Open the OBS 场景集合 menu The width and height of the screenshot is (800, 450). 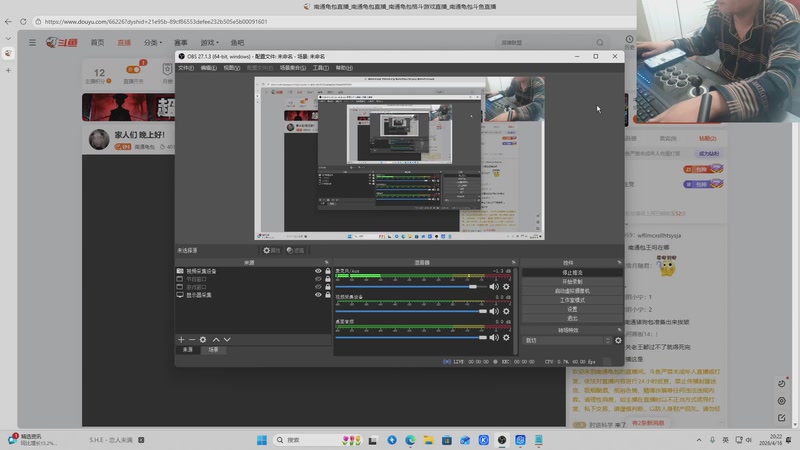pos(293,68)
